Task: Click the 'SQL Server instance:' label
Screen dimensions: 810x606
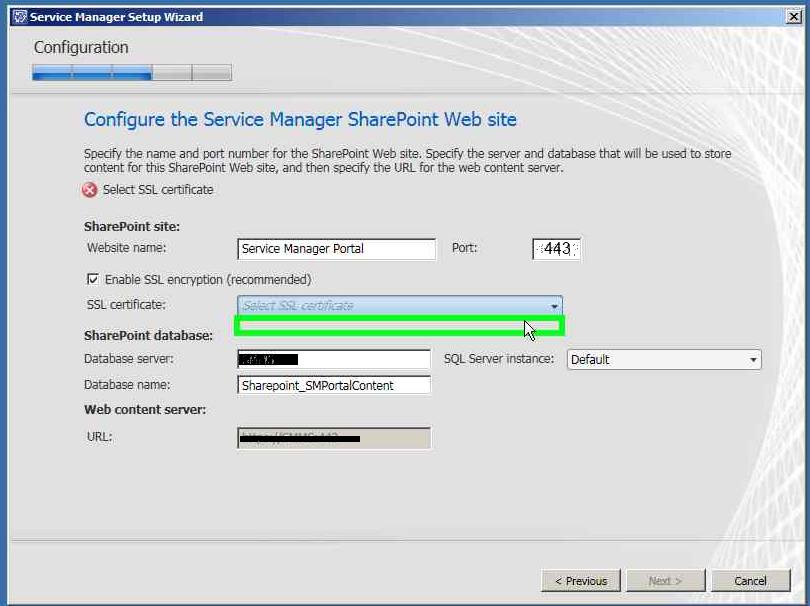Action: [x=499, y=359]
